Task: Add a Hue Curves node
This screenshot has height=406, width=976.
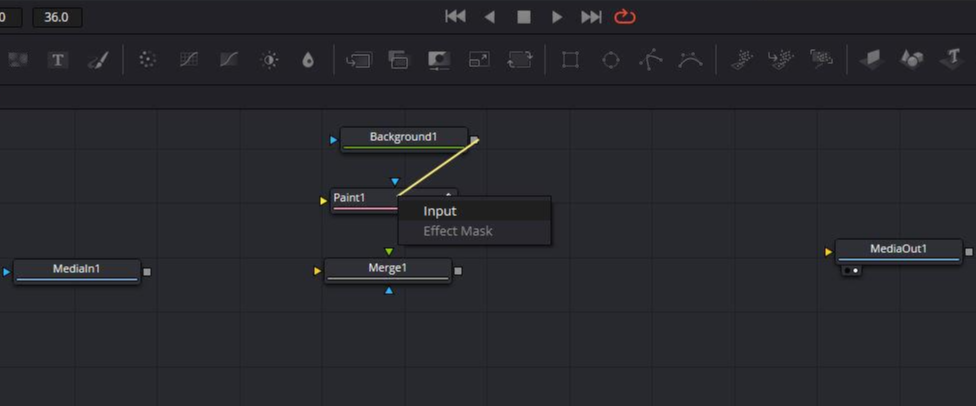Action: 228,60
